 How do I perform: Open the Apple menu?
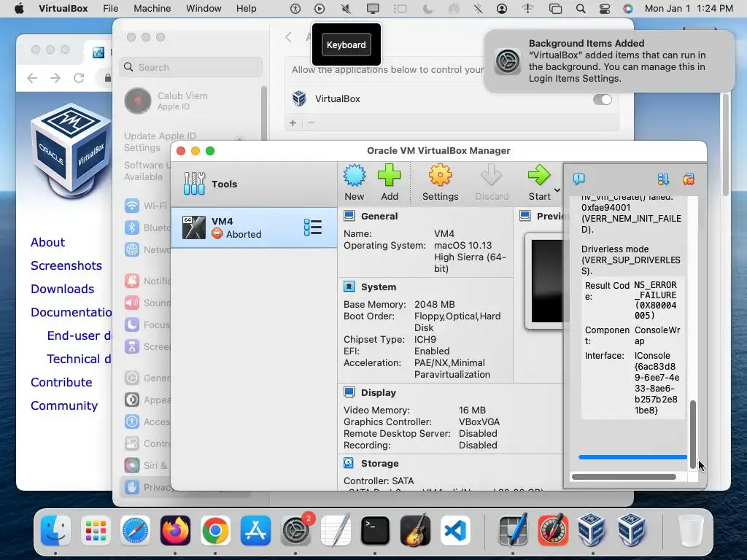19,8
